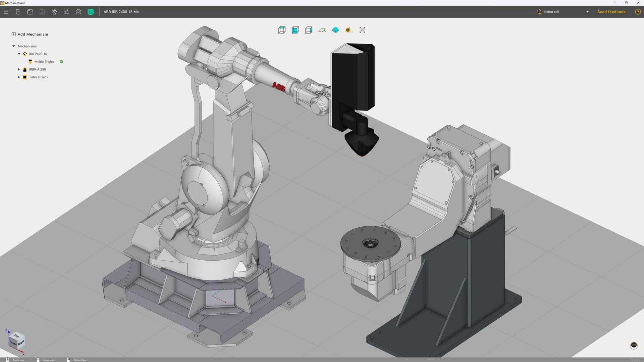Click Front face of navigation view cube
644x362 pixels.
tap(13, 344)
